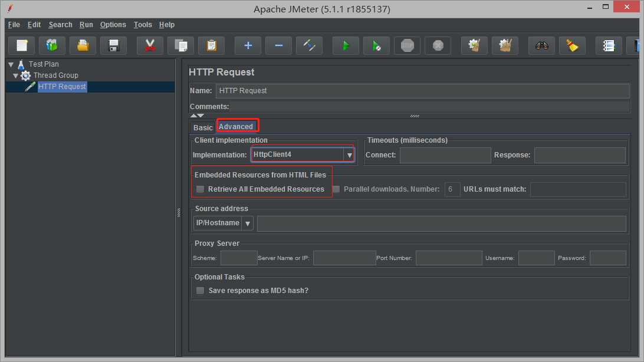Open the Options menu
Viewport: 644px width, 362px height.
(x=113, y=25)
